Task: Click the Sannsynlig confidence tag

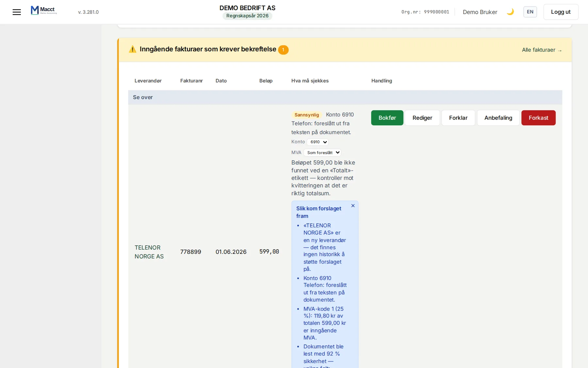Action: pos(306,115)
